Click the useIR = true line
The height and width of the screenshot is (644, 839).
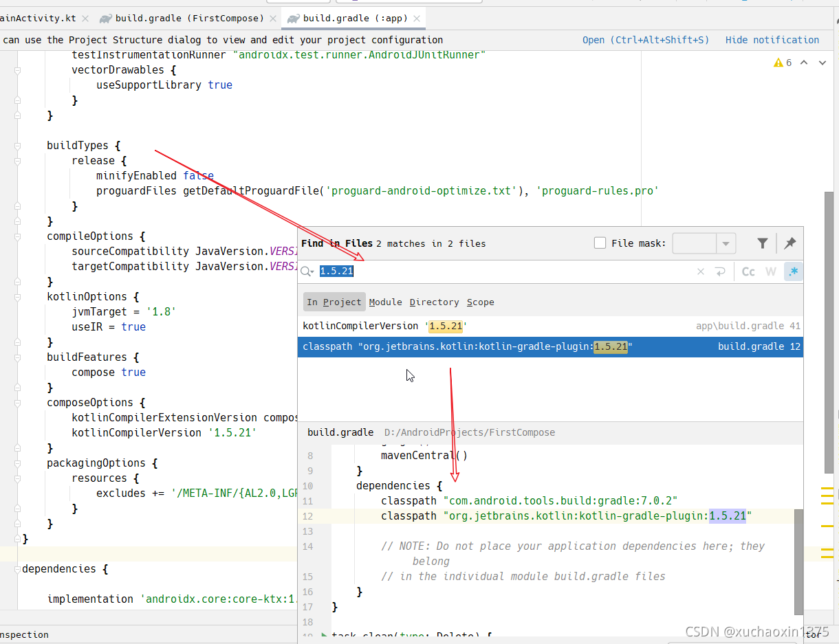109,327
